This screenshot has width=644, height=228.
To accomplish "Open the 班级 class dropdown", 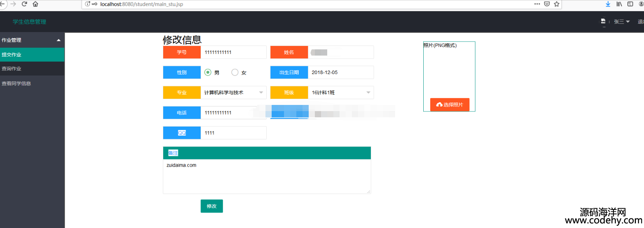I will coord(341,93).
